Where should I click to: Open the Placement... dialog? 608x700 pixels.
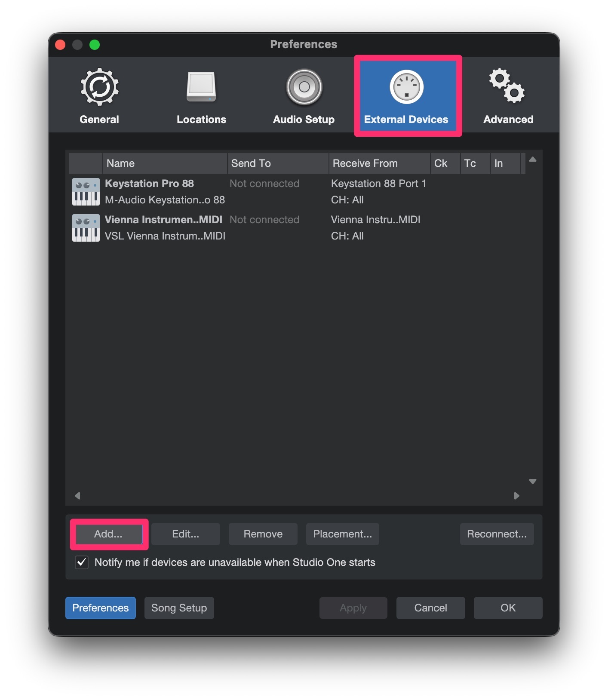pos(342,534)
